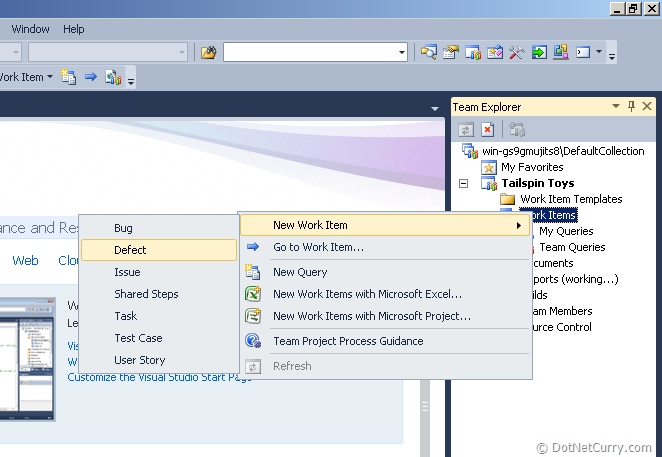This screenshot has height=457, width=662.
Task: Select My Favorites in Team Explorer
Action: pos(532,167)
